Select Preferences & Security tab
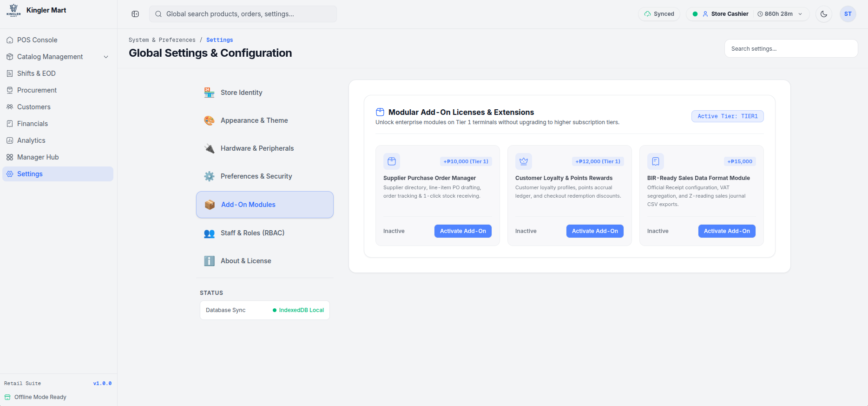This screenshot has height=406, width=868. pos(265,176)
